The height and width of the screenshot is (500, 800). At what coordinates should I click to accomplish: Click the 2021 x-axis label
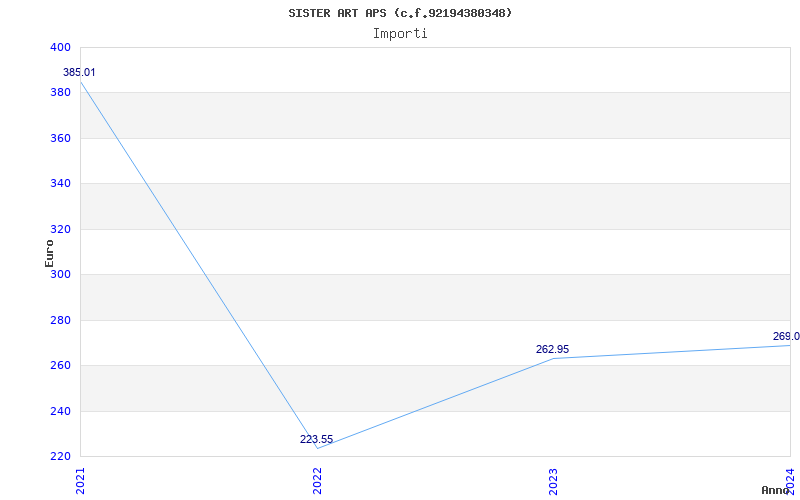point(81,479)
